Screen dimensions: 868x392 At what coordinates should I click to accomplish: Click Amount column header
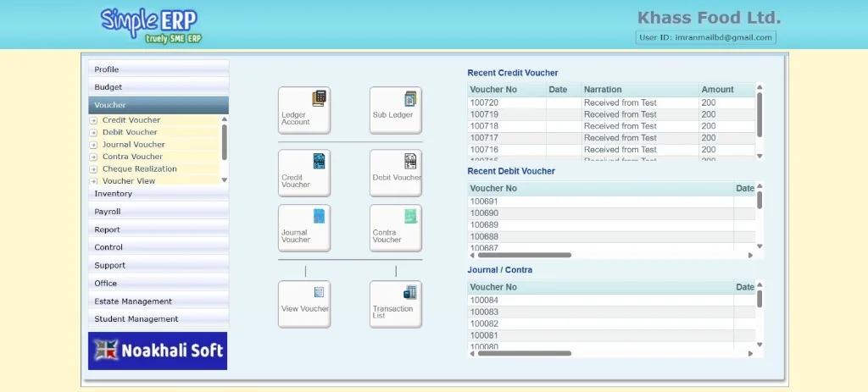pyautogui.click(x=726, y=90)
